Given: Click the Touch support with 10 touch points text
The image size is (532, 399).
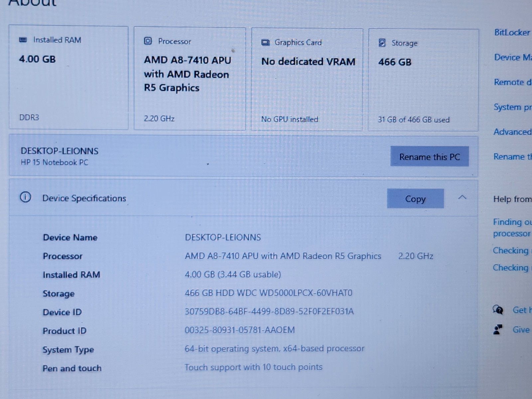Looking at the screenshot, I should 253,367.
